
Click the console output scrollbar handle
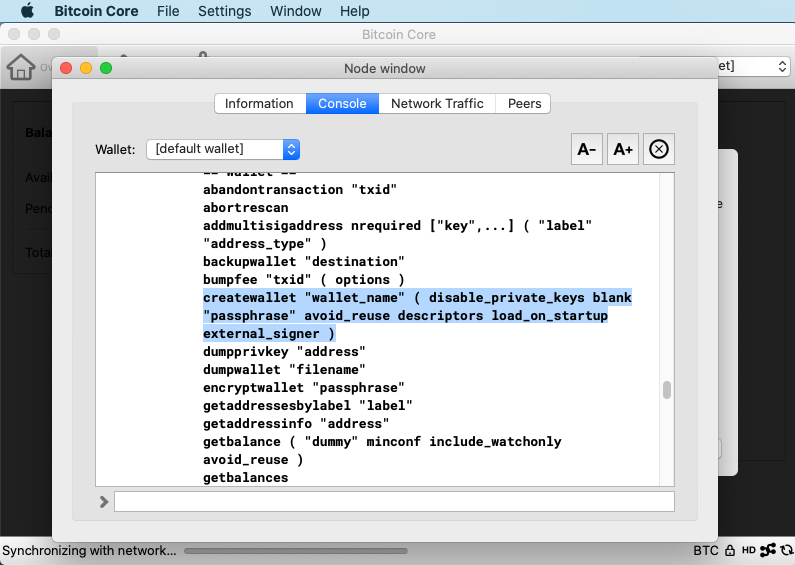tap(667, 390)
